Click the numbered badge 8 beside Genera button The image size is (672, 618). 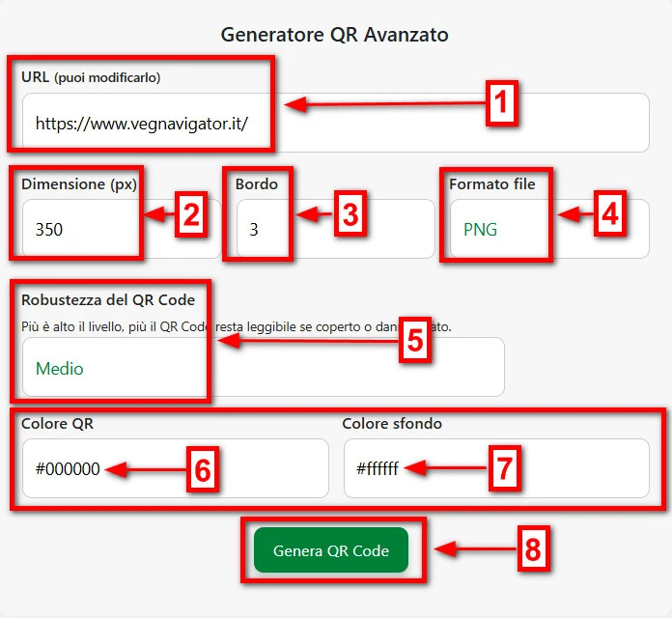531,549
